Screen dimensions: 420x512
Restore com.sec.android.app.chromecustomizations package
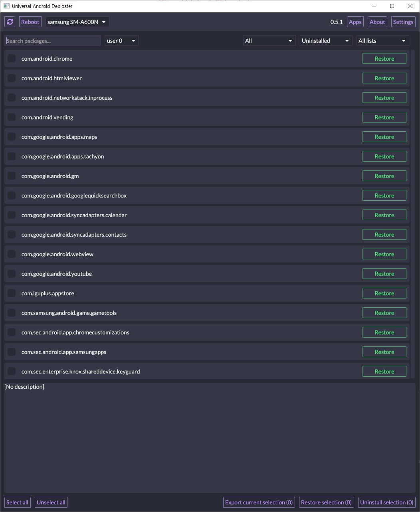(x=384, y=332)
